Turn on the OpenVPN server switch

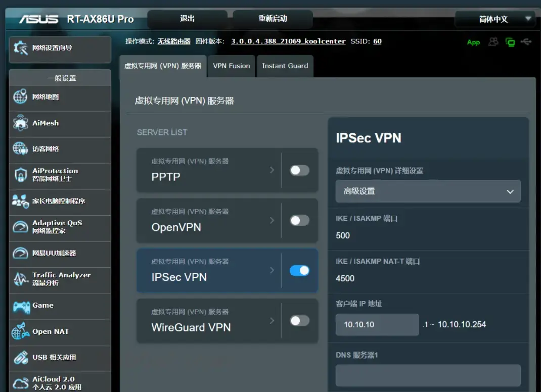(299, 221)
